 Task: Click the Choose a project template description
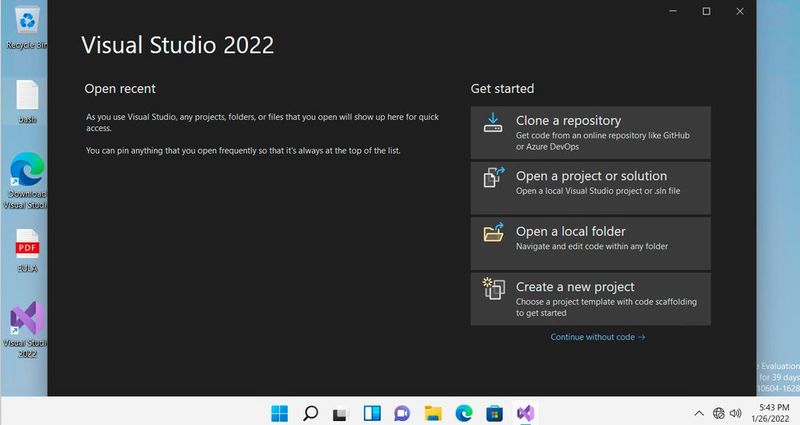(606, 307)
